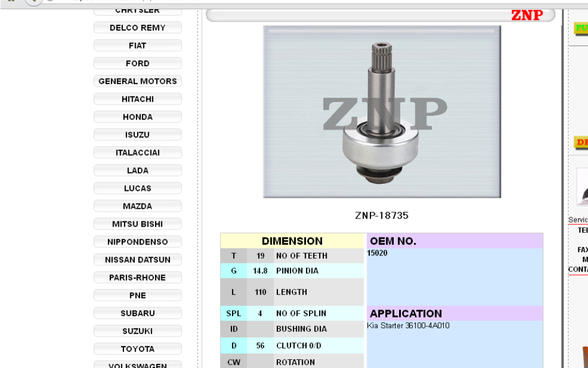Open the LUCAS parts category
The height and width of the screenshot is (368, 588).
click(x=138, y=188)
